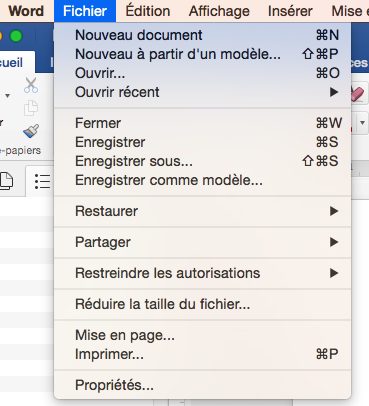Select Mise en page... menu item
The width and height of the screenshot is (369, 406).
pyautogui.click(x=202, y=335)
